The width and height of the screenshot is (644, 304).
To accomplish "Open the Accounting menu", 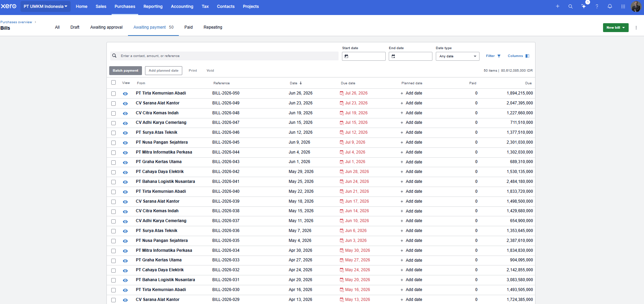I will 182,6.
